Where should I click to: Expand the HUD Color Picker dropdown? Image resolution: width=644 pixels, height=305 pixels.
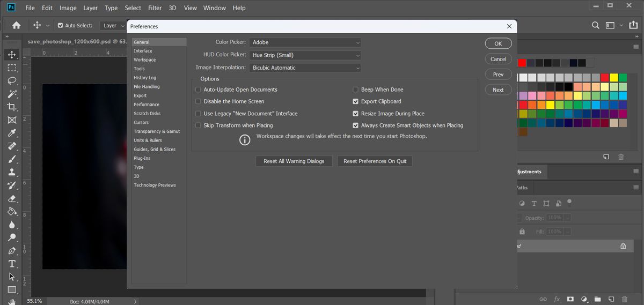point(305,55)
